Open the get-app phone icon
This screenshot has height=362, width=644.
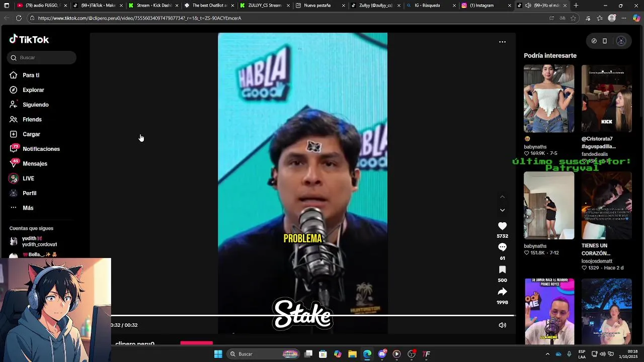click(x=605, y=41)
